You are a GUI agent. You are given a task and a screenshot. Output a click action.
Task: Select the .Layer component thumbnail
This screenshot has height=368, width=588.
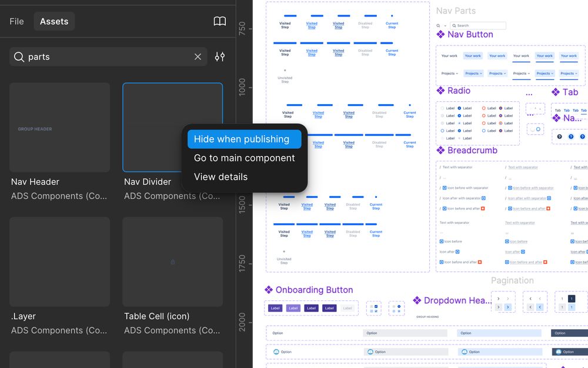59,262
